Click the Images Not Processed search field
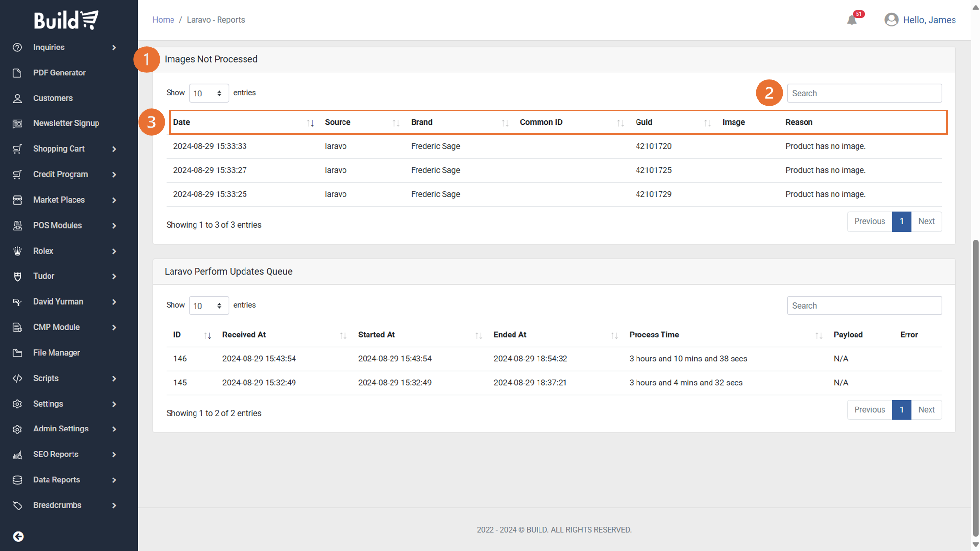Screen dimensions: 980x551 (864, 93)
